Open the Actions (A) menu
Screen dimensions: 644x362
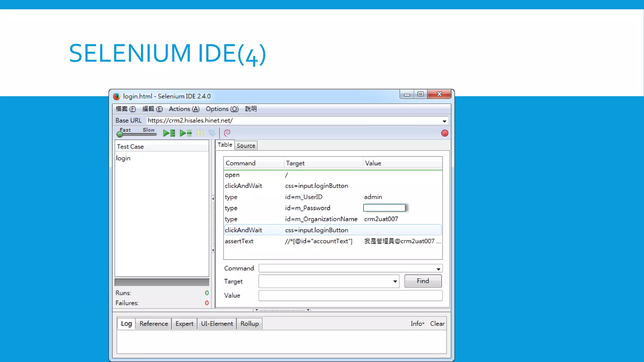184,109
